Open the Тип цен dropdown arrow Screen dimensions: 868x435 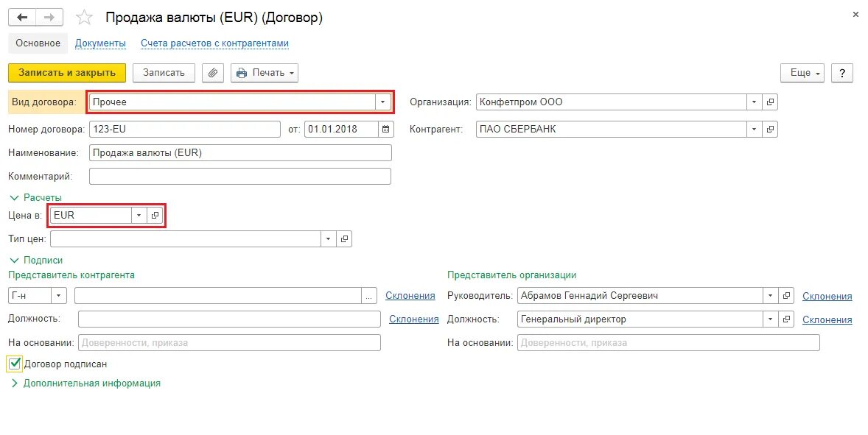(329, 239)
